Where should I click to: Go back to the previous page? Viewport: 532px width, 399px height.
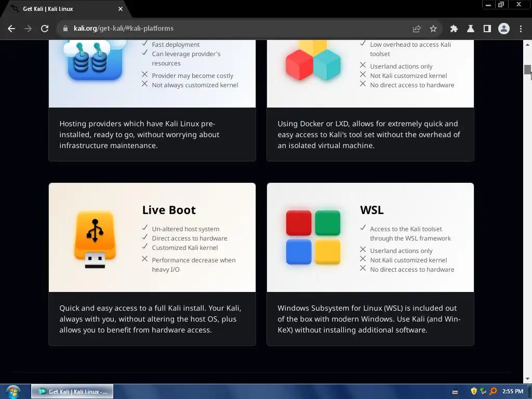click(x=11, y=29)
